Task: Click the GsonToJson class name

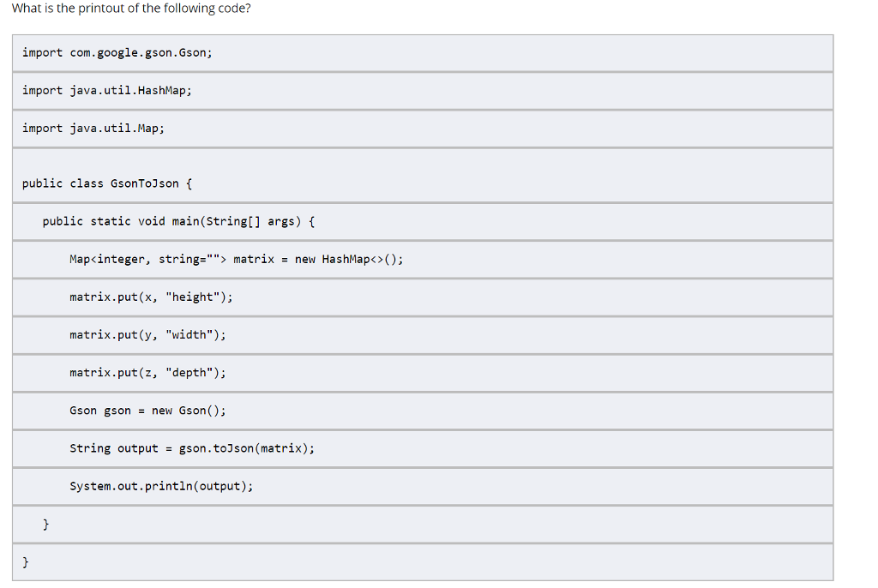Action: click(x=145, y=183)
